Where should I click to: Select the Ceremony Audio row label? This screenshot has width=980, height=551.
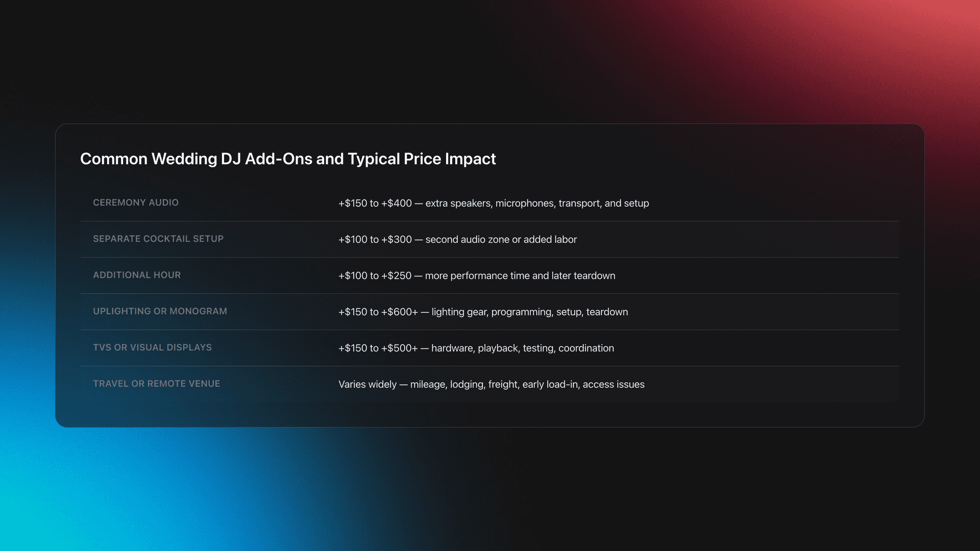136,203
